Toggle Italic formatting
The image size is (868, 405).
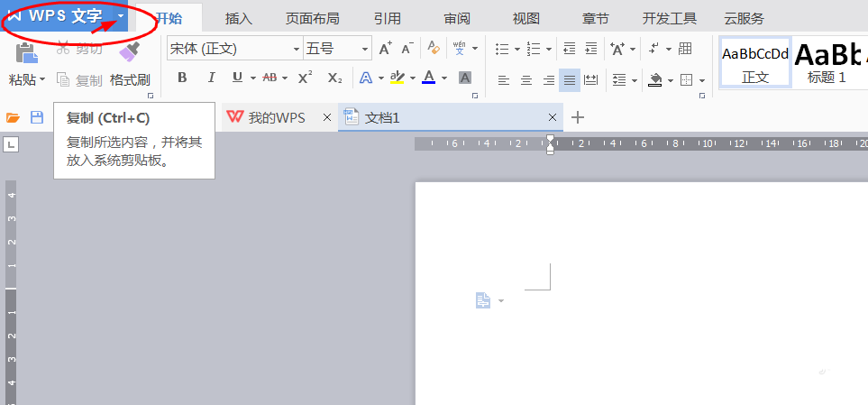point(211,78)
